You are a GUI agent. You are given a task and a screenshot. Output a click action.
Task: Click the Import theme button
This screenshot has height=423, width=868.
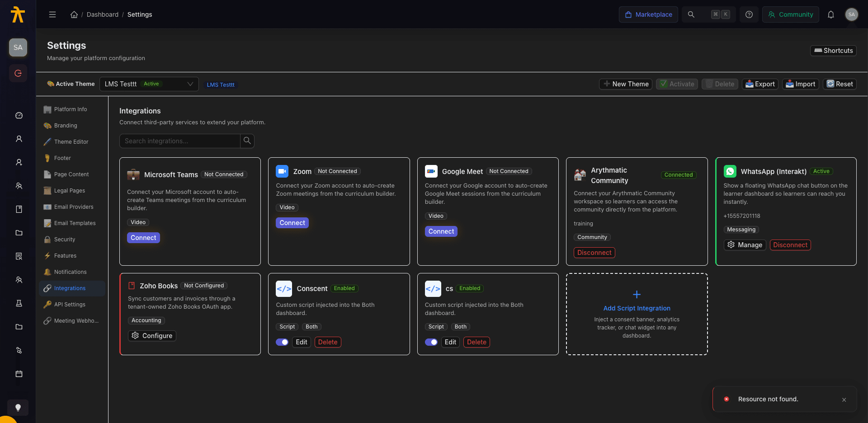801,84
